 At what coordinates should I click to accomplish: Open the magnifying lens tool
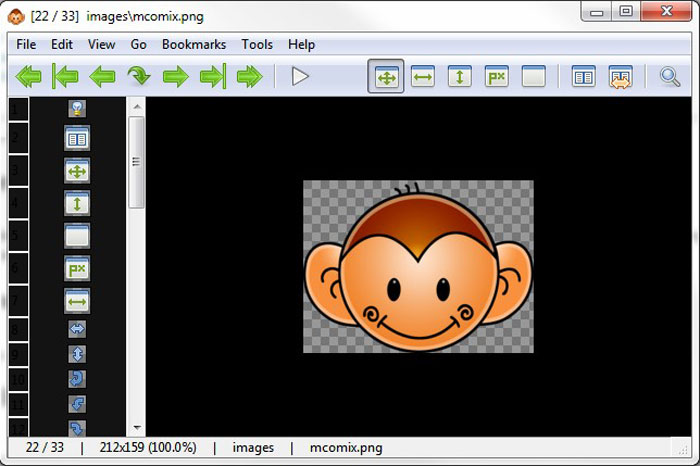click(x=669, y=76)
